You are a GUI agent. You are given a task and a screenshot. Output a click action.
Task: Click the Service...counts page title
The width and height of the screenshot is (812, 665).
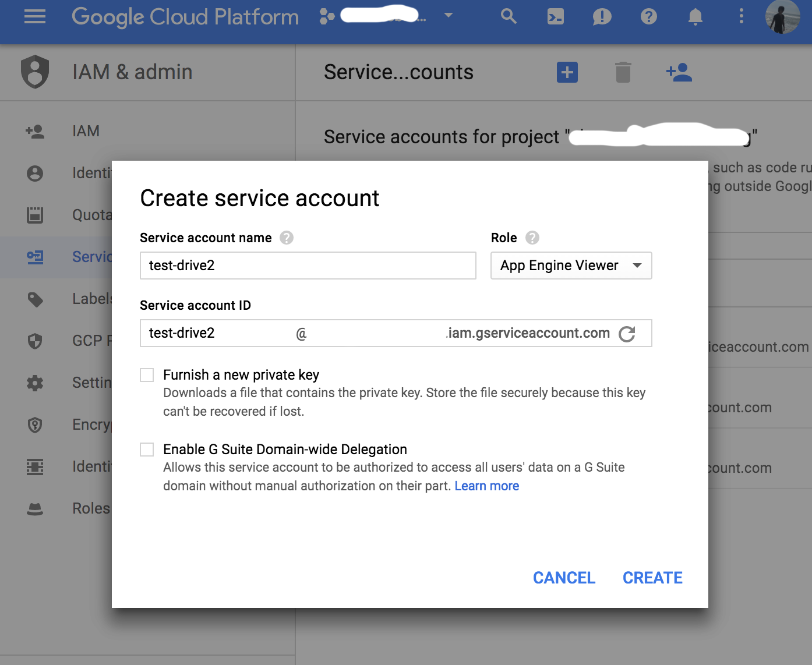pyautogui.click(x=398, y=72)
